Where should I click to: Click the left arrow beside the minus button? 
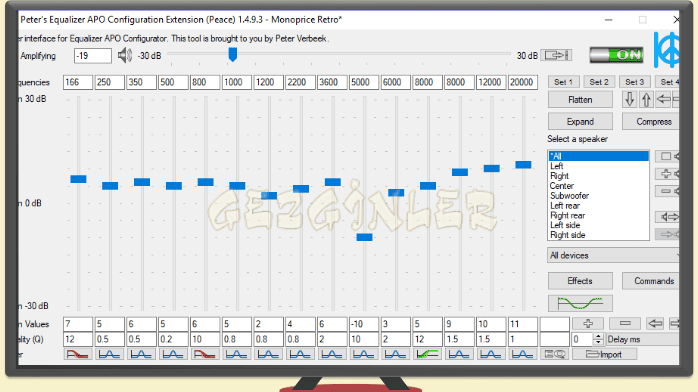655,323
